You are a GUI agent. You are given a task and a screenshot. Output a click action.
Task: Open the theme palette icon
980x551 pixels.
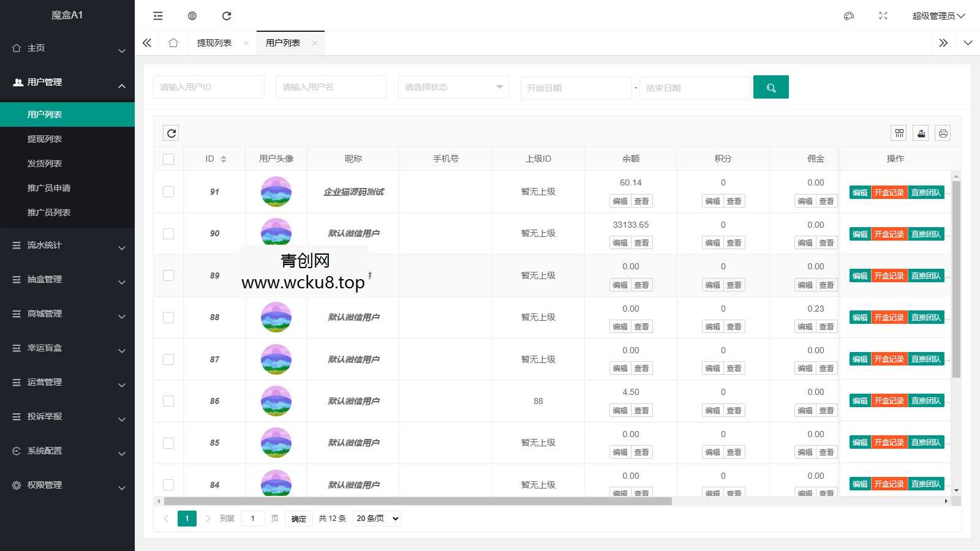(x=849, y=16)
